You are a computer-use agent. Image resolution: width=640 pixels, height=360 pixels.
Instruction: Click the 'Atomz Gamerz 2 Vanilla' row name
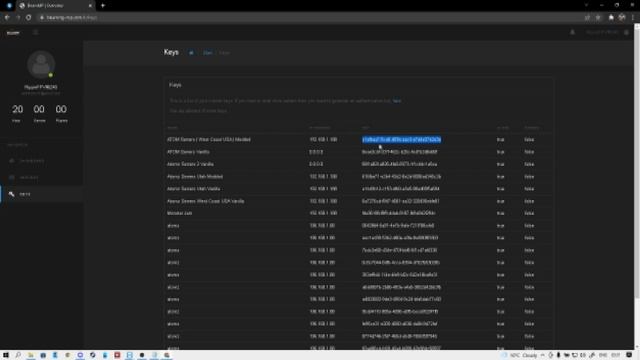pyautogui.click(x=190, y=164)
